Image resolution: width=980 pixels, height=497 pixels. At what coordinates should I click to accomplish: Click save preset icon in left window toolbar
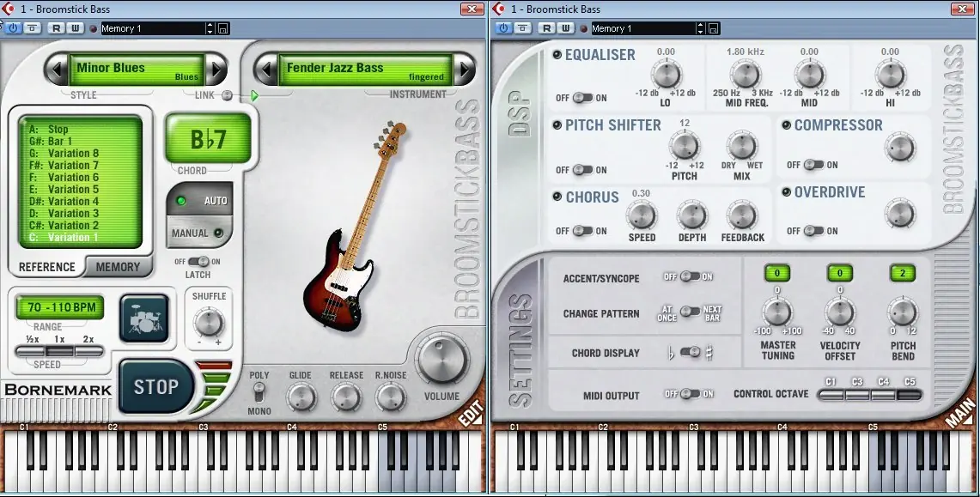coord(223,28)
